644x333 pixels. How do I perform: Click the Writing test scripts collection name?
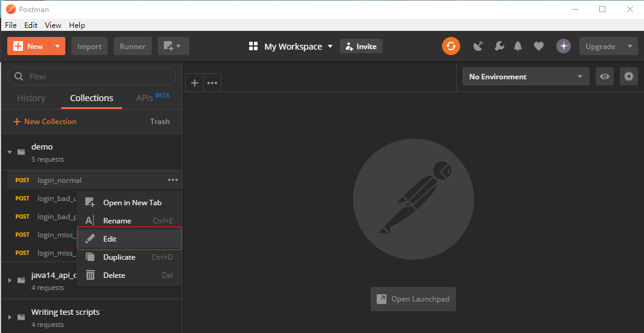pos(65,312)
